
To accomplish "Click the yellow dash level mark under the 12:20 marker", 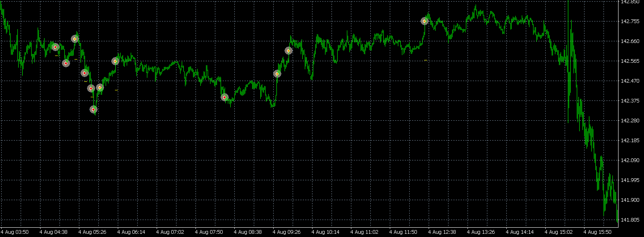I will pos(425,60).
